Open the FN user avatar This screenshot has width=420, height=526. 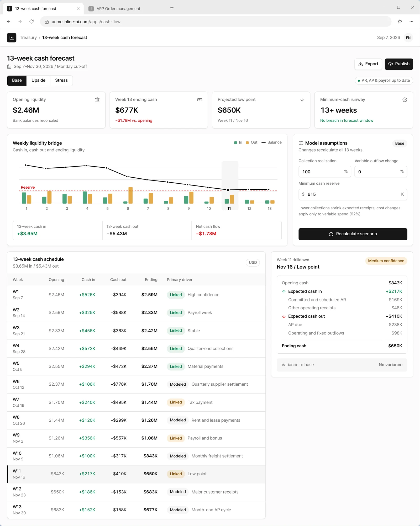(408, 38)
